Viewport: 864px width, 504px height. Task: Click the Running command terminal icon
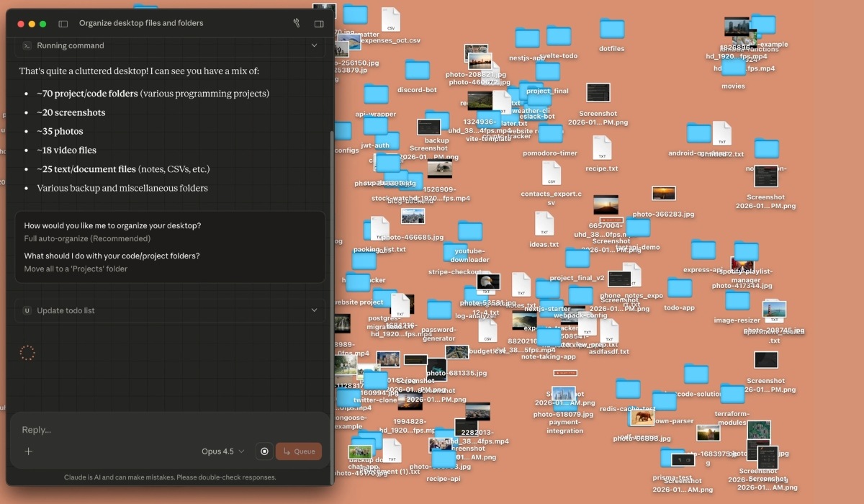click(27, 45)
